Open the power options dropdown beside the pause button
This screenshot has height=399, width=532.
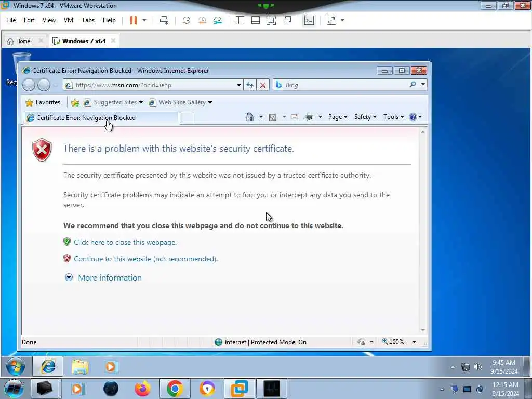(144, 20)
